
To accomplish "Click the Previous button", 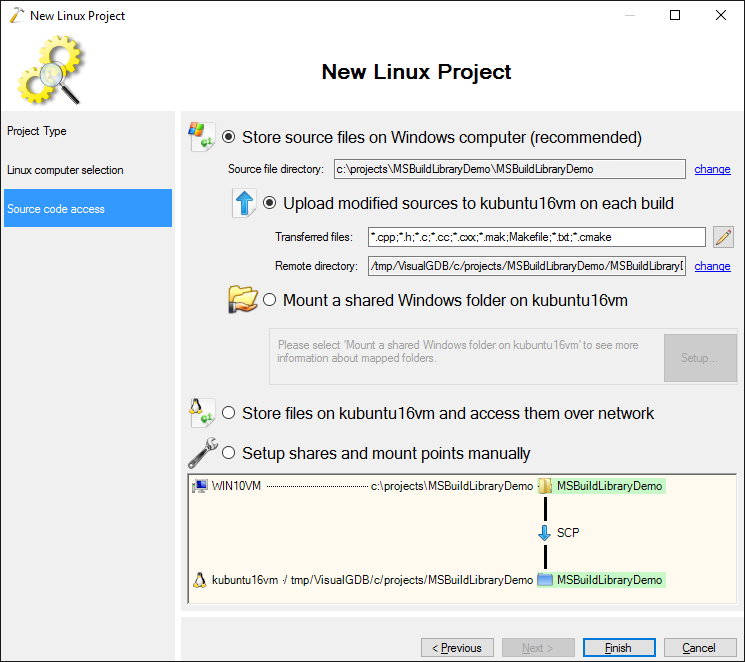I will point(457,648).
